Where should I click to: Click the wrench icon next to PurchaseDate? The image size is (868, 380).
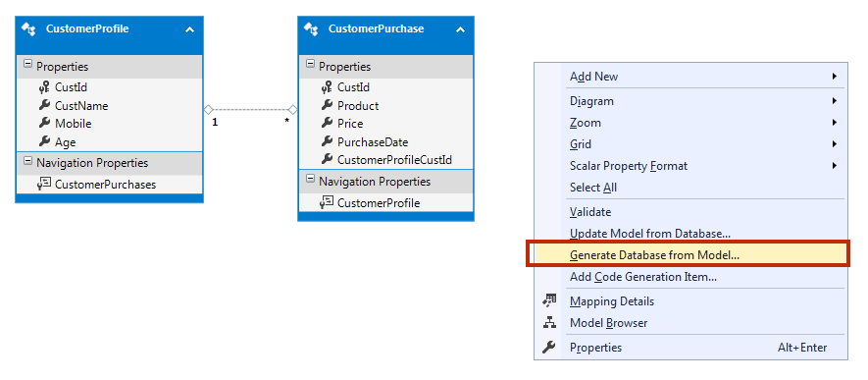327,141
